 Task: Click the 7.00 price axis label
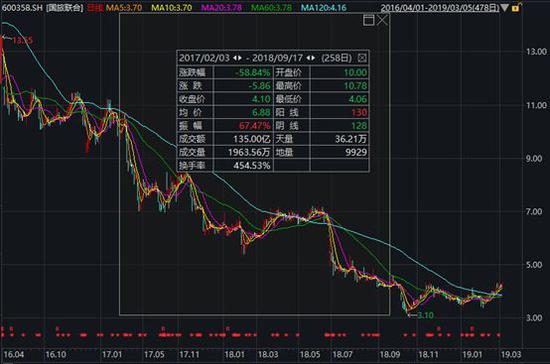click(534, 211)
